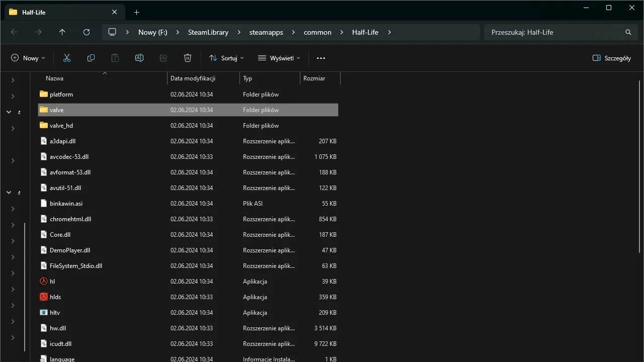Screen dimensions: 644x362
Task: Select the hlds application icon
Action: pyautogui.click(x=44, y=297)
